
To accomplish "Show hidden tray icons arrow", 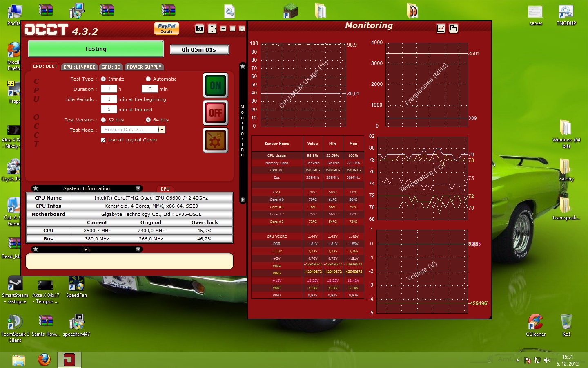I will click(517, 360).
